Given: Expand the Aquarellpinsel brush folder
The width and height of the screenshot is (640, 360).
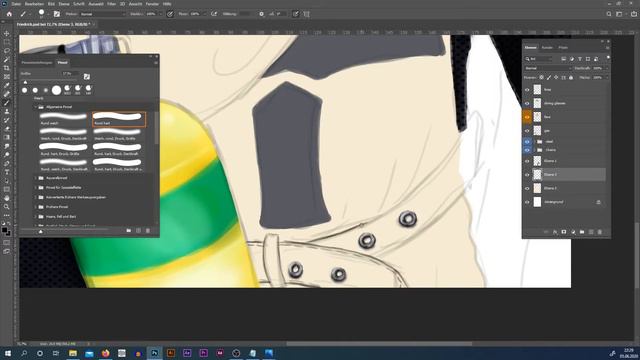Looking at the screenshot, I should tap(36, 178).
